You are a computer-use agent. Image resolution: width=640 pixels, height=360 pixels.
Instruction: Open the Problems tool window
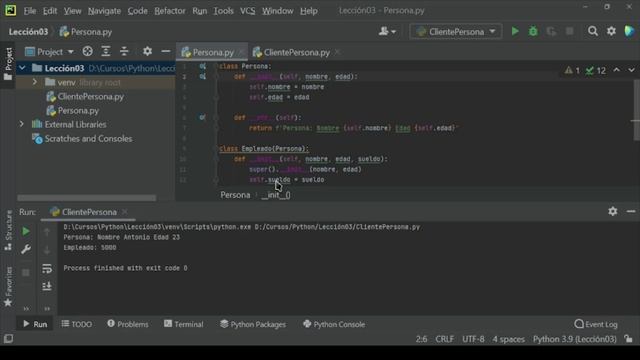(128, 324)
